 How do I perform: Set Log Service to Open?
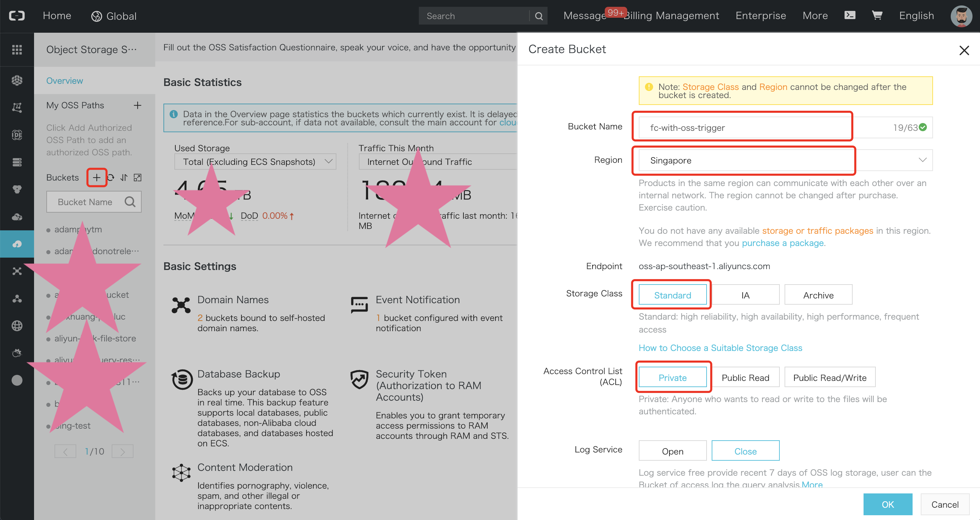672,451
